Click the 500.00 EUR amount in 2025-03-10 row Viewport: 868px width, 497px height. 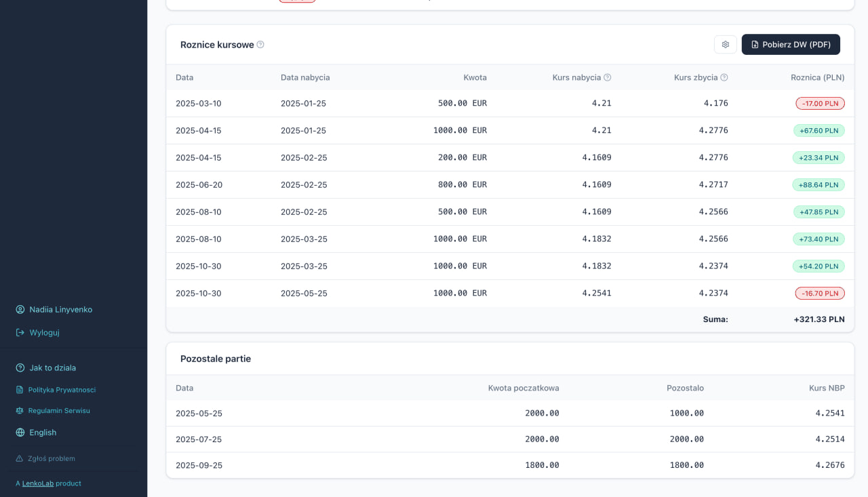[x=462, y=104]
